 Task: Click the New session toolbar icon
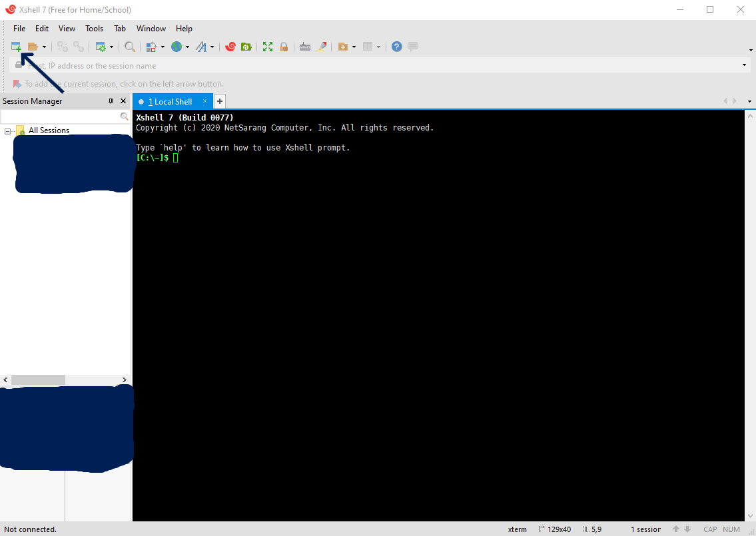pos(17,47)
